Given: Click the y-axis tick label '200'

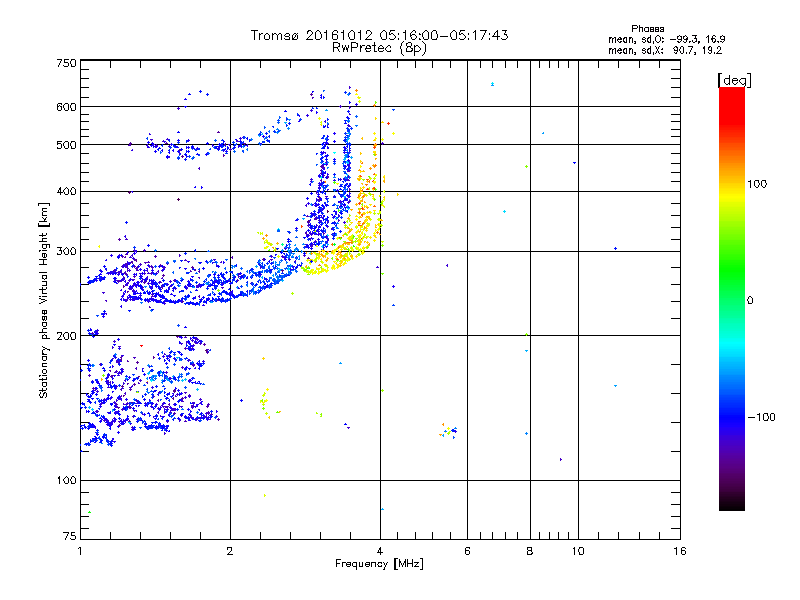Looking at the screenshot, I should tap(66, 336).
